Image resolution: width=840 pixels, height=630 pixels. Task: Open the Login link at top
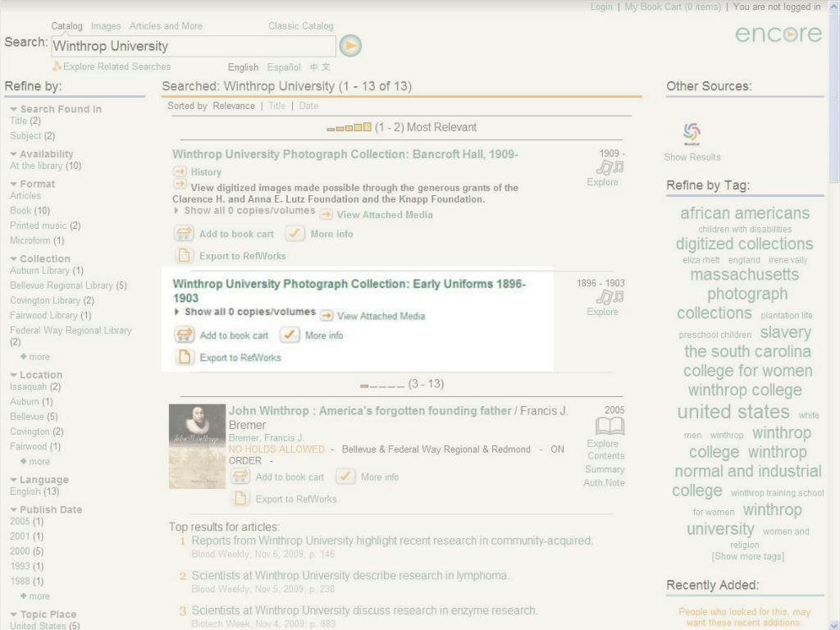click(601, 7)
